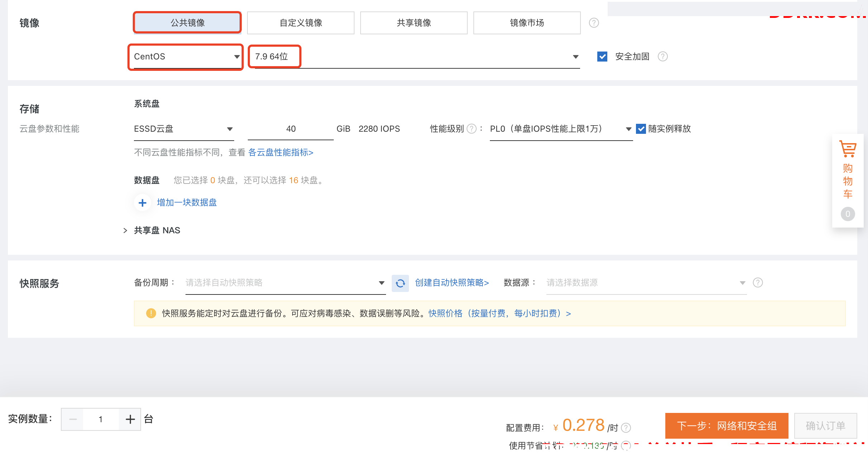Open the 请选择自动快照策略 dropdown

point(285,283)
